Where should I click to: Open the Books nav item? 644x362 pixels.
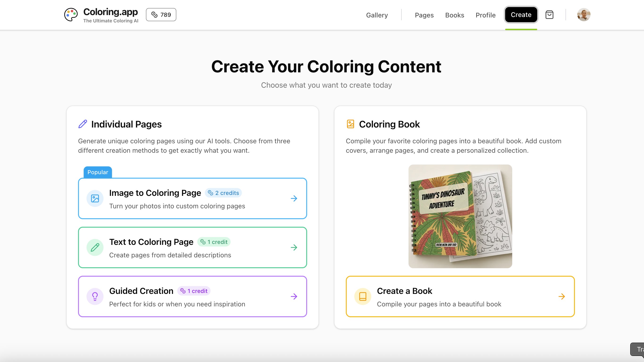coord(454,15)
